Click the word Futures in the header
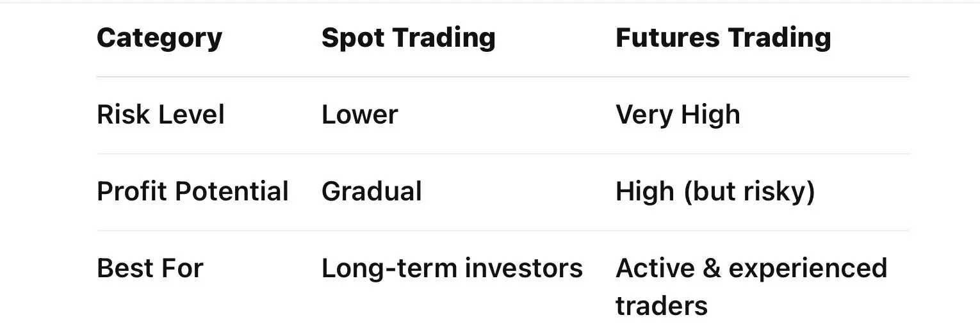 click(667, 38)
